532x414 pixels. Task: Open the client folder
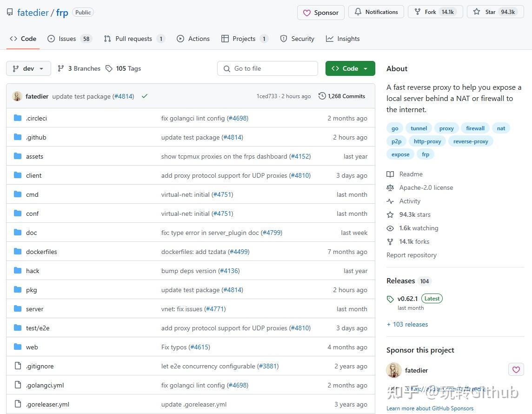click(x=33, y=175)
